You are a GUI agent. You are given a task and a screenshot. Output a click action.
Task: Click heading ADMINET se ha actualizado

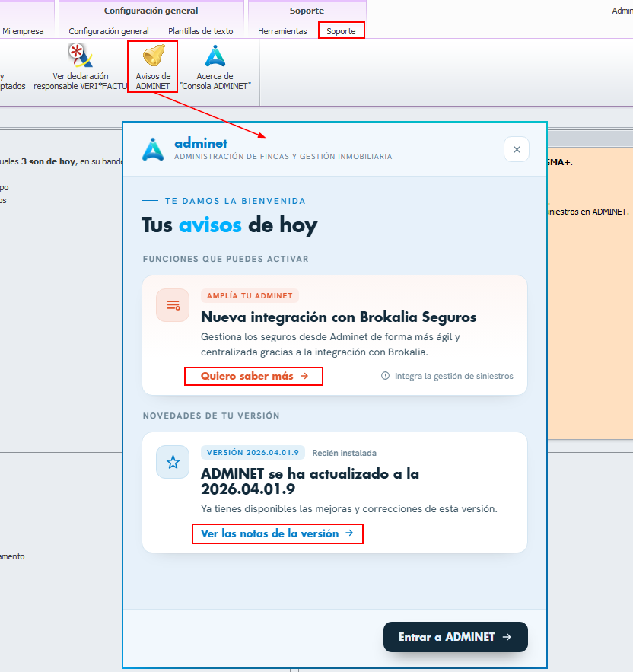310,481
